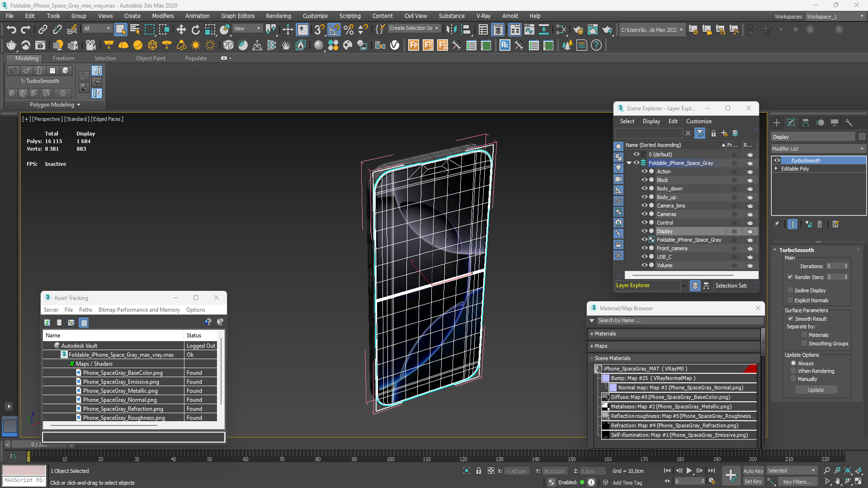
Task: Select the Select and Link tool
Action: tap(42, 30)
